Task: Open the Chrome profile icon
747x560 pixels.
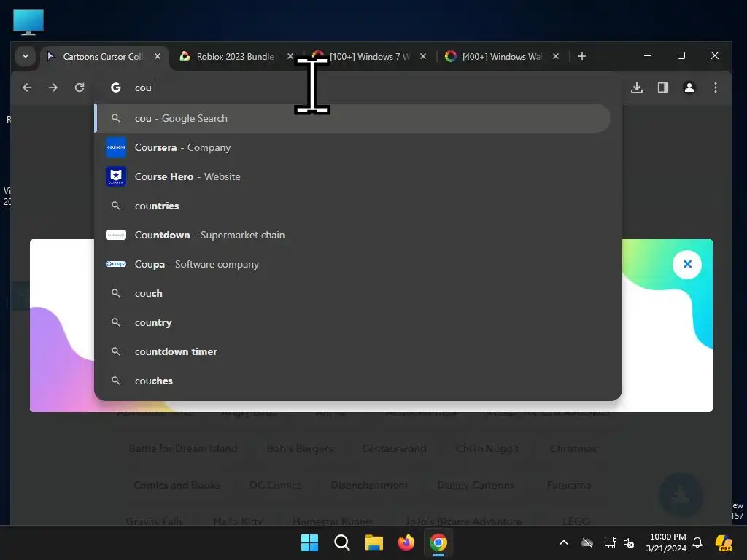Action: pyautogui.click(x=689, y=87)
